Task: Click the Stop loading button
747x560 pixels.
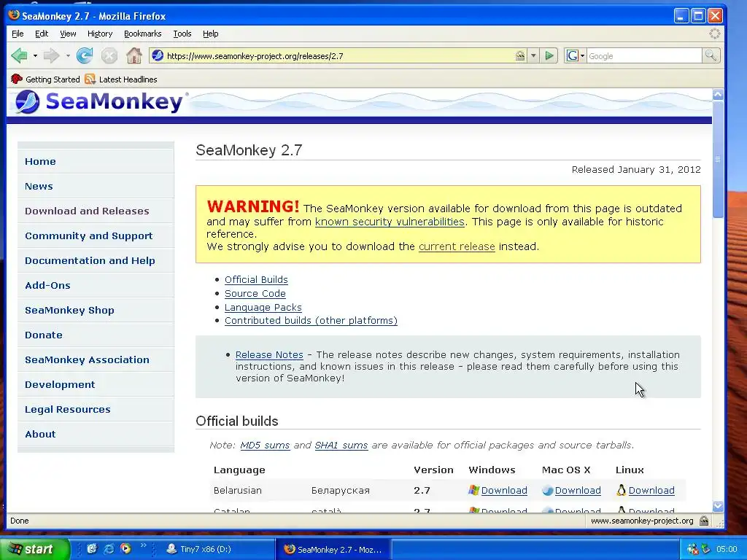Action: point(109,55)
